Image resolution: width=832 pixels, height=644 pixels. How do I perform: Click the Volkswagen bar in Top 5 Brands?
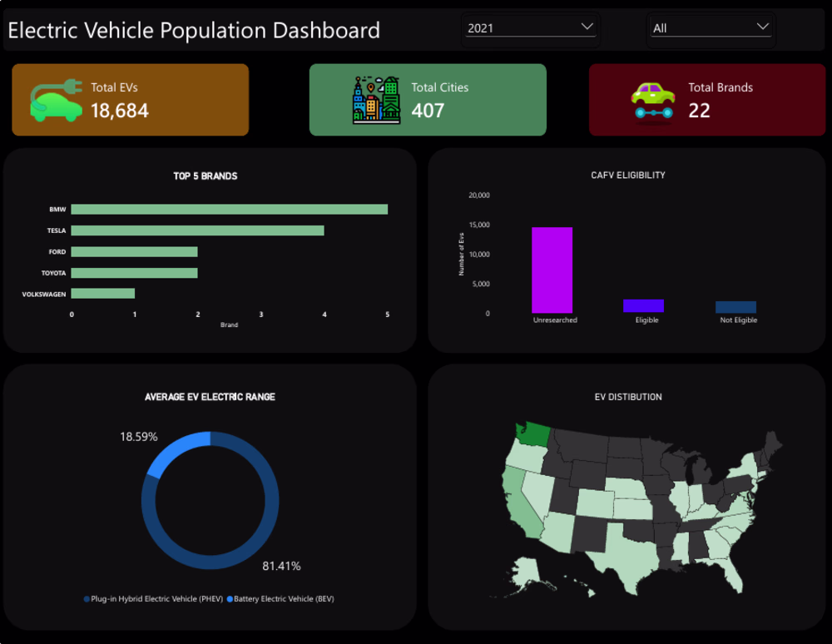103,294
